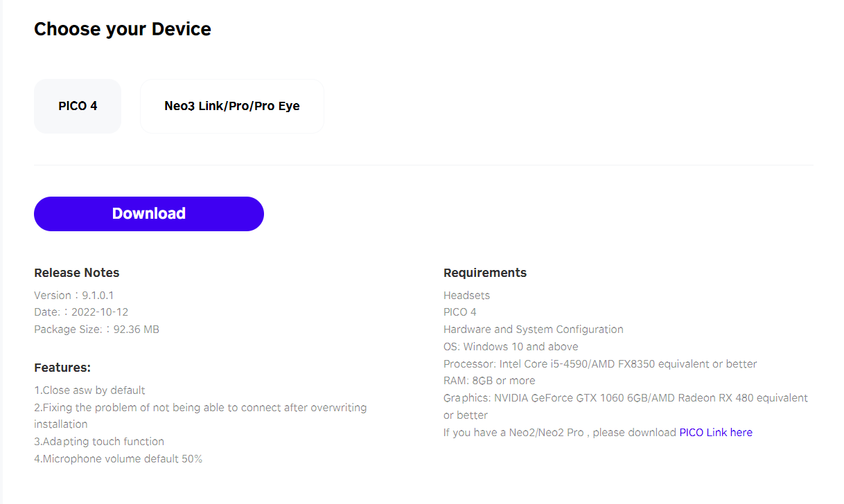The height and width of the screenshot is (504, 844).
Task: Click the Processor Intel Core i5-4590 line
Action: pos(600,363)
